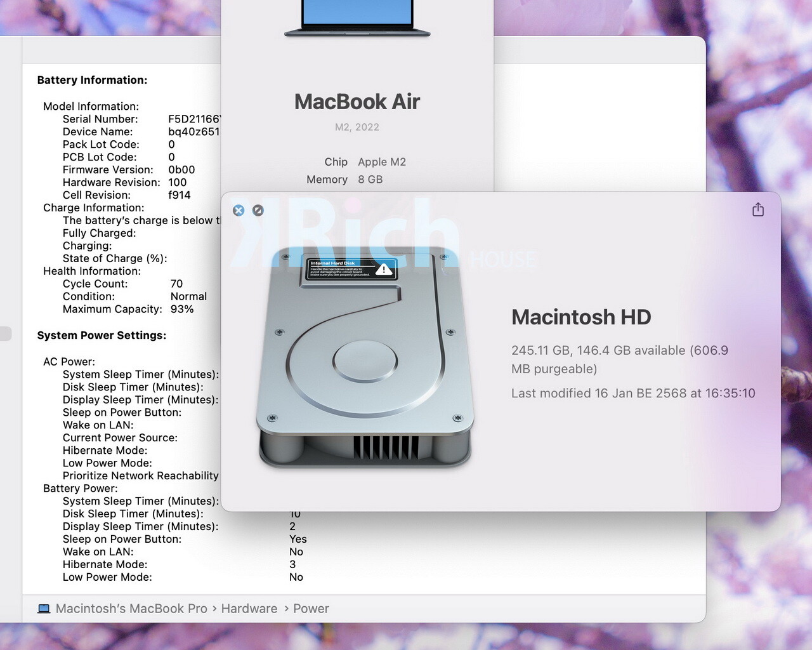Viewport: 812px width, 650px height.
Task: Click the Macintosh HD hard disk icon
Action: point(365,357)
